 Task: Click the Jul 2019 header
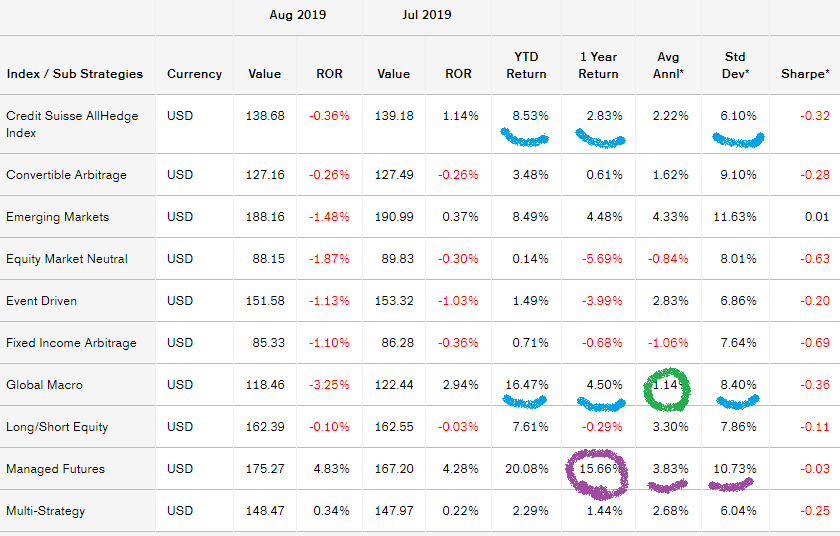coord(426,15)
